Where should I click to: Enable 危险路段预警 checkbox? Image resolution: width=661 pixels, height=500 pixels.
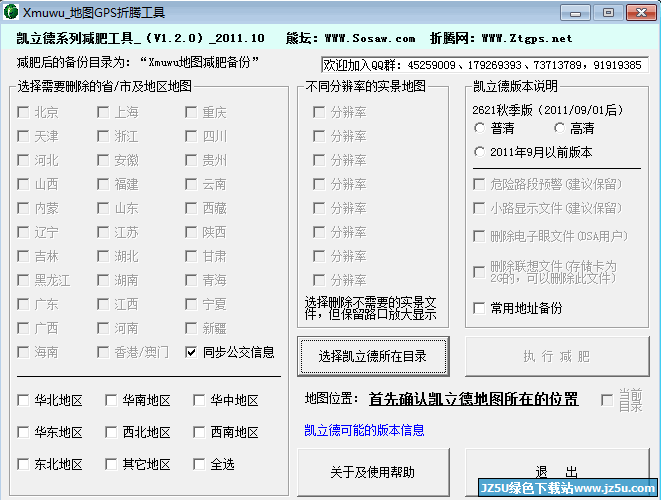coord(479,184)
